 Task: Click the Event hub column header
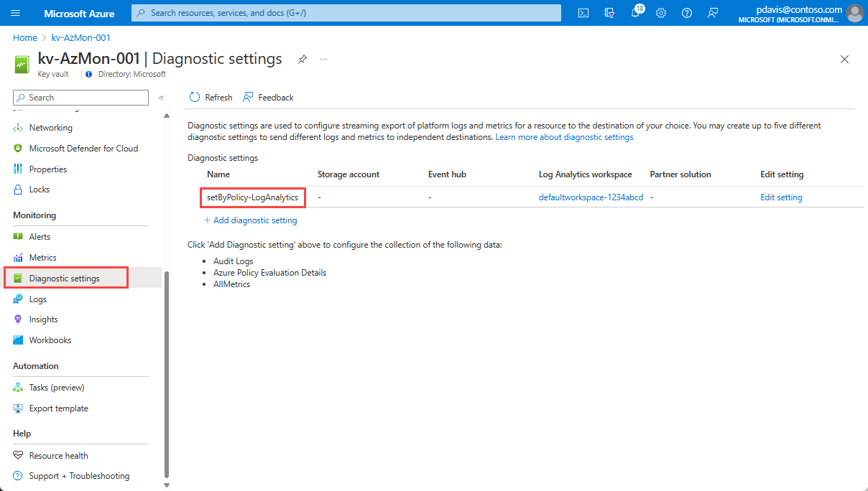pyautogui.click(x=448, y=174)
